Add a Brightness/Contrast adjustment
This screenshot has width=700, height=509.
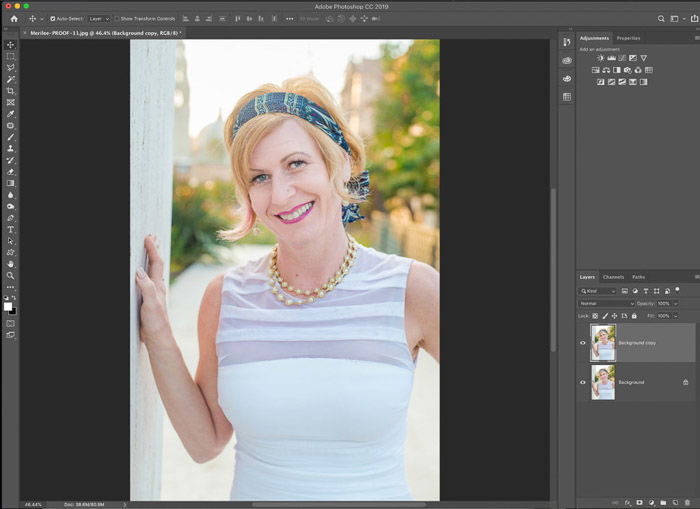(600, 58)
